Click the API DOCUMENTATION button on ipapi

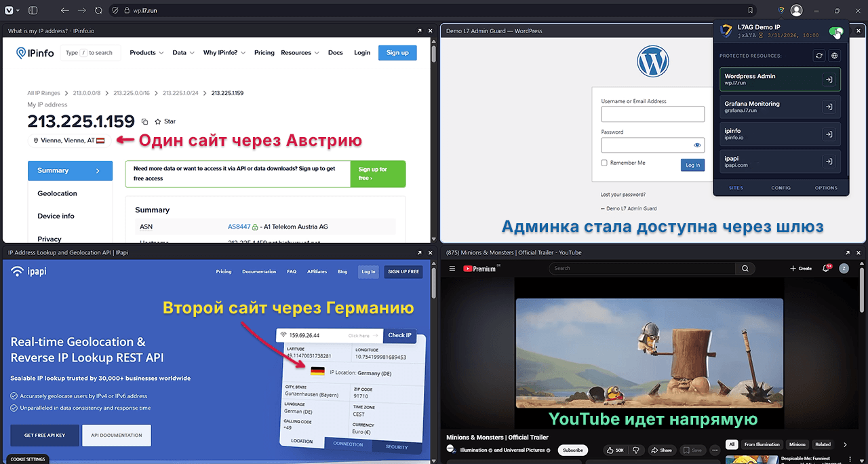(117, 435)
